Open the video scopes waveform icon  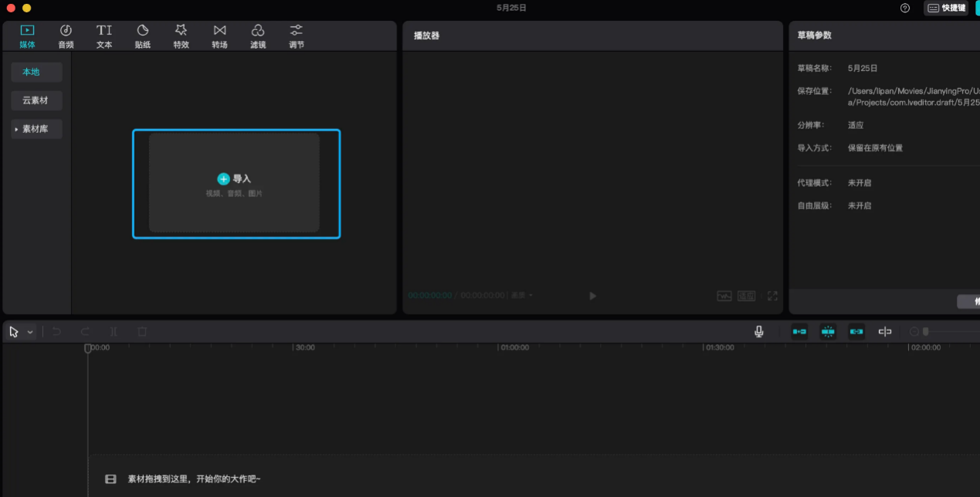[x=724, y=296]
